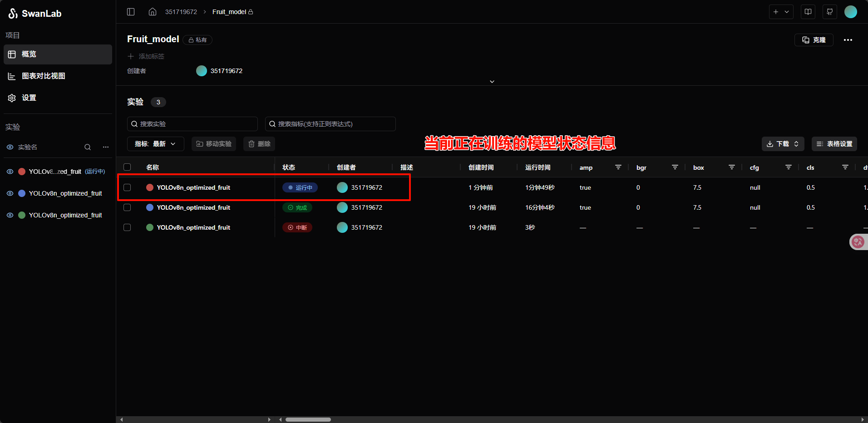868x423 pixels.
Task: Click the 1分钟49秒 run time cell
Action: click(x=540, y=187)
